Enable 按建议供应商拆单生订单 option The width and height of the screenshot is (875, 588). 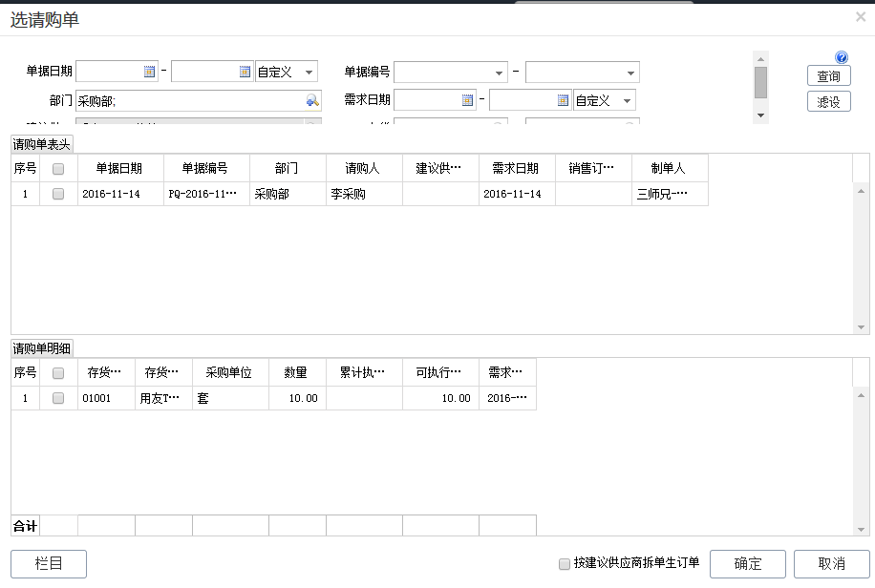pos(565,563)
